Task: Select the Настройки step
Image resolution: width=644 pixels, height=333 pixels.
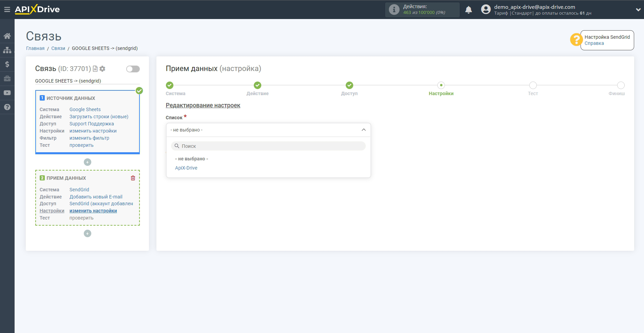Action: (441, 85)
